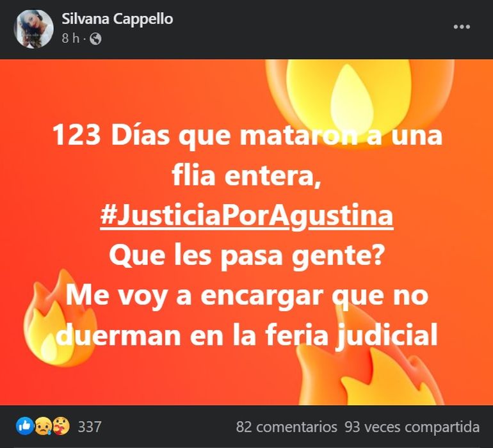Click the Silvana Cappello name link

117,19
